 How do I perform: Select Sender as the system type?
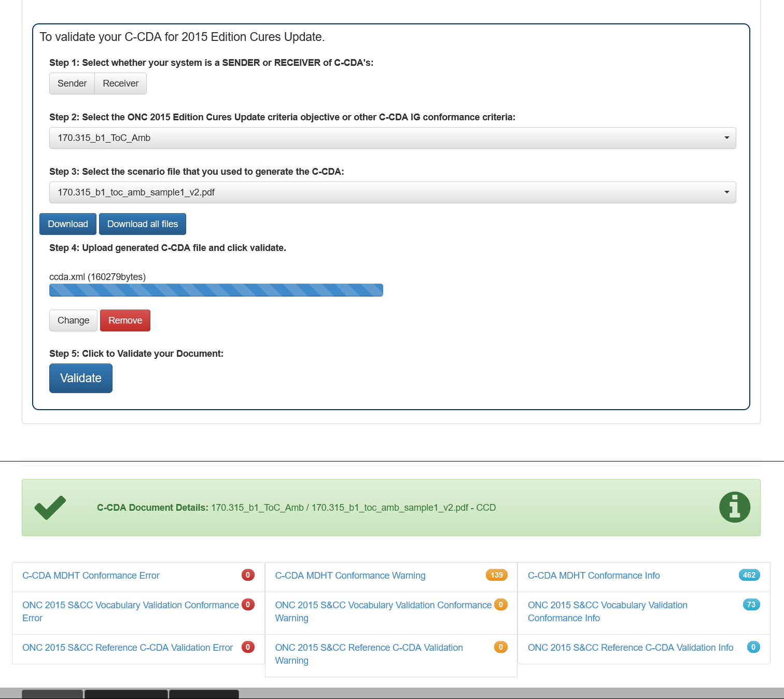pos(72,83)
